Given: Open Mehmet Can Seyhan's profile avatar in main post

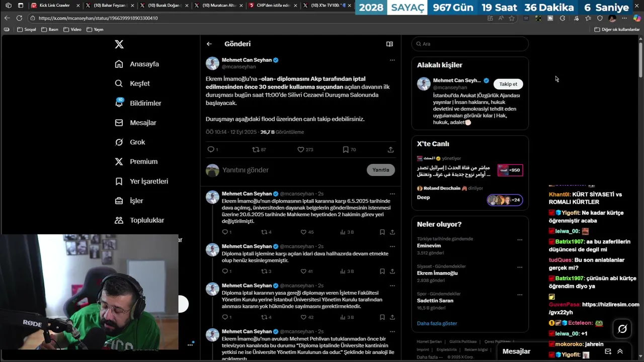Looking at the screenshot, I should tap(212, 63).
